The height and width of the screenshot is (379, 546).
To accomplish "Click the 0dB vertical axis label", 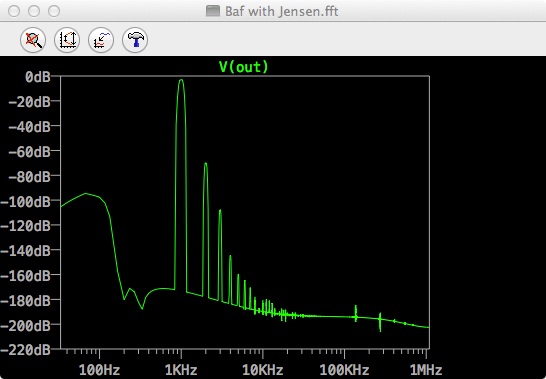I will click(x=38, y=77).
